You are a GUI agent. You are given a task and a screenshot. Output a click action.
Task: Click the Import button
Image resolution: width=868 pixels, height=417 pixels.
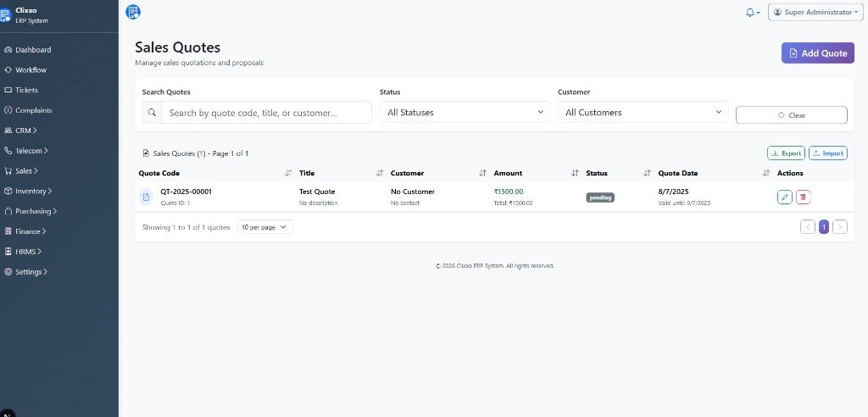(x=827, y=153)
